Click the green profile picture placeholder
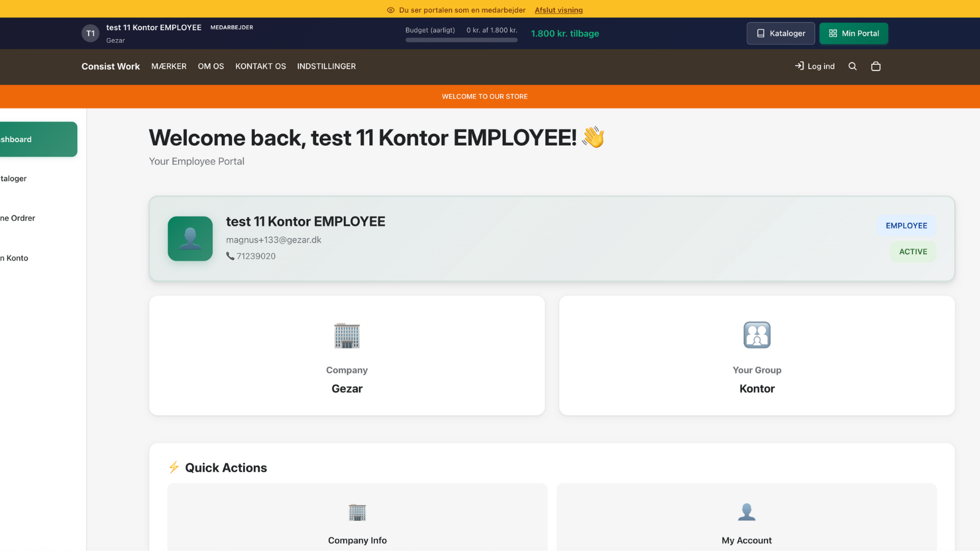The width and height of the screenshot is (980, 551). tap(190, 239)
